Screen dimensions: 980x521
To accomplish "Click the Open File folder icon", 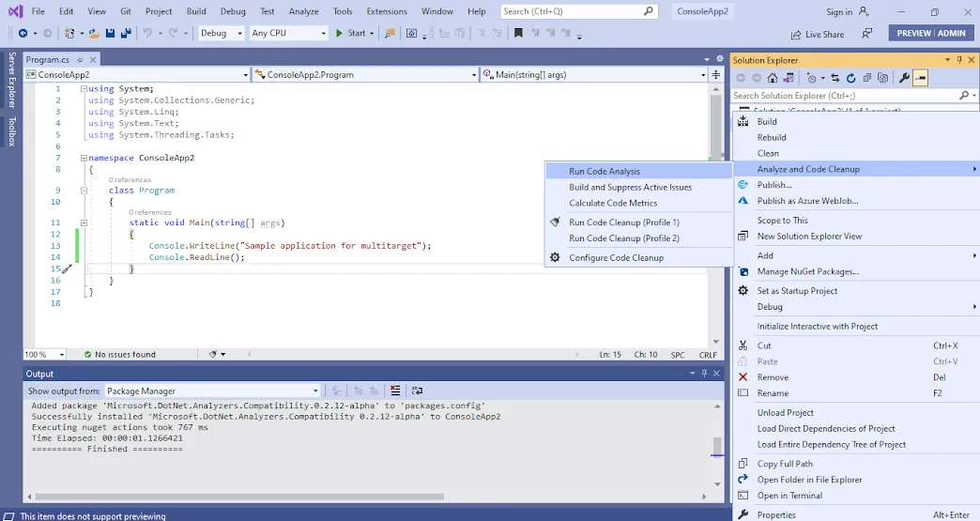I will tap(93, 33).
